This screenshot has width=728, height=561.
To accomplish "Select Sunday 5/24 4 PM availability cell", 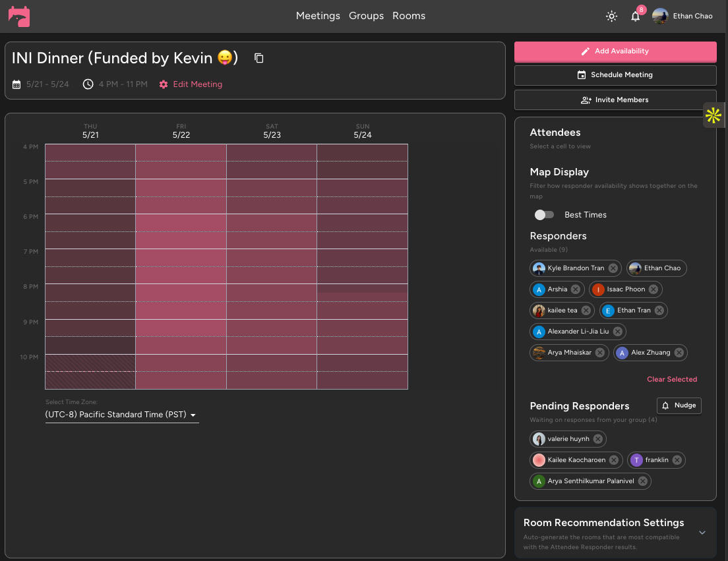I will 362,153.
